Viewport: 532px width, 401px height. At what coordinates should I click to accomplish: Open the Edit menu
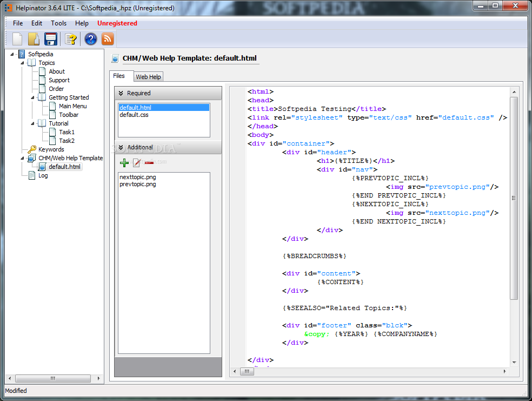[37, 23]
